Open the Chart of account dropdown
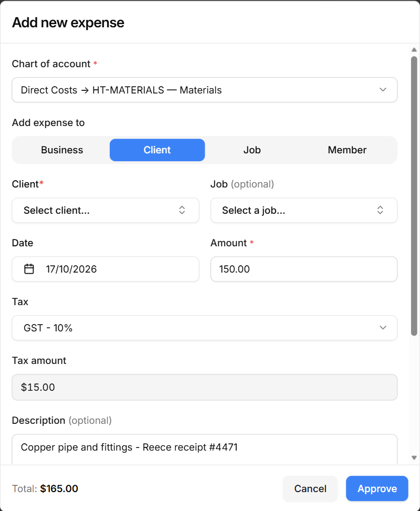Viewport: 420px width, 511px height. coord(204,90)
